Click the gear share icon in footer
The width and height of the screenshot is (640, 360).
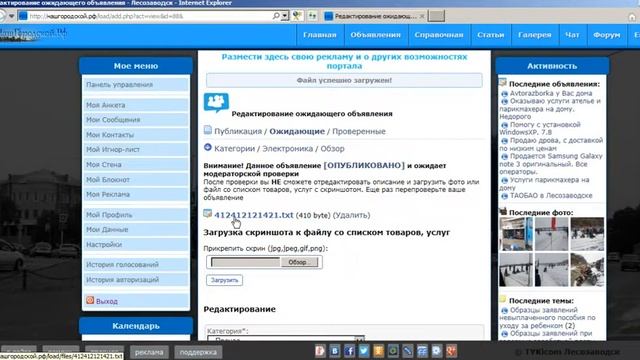coord(437,351)
